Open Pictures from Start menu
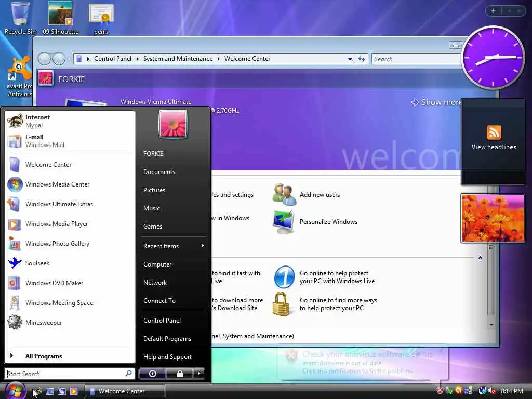Screen dimensions: 532x399 click(174, 190)
